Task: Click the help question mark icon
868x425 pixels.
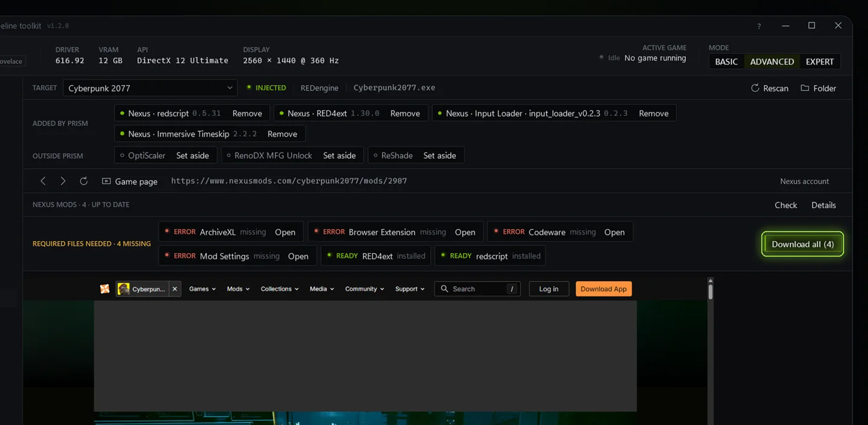Action: [759, 26]
